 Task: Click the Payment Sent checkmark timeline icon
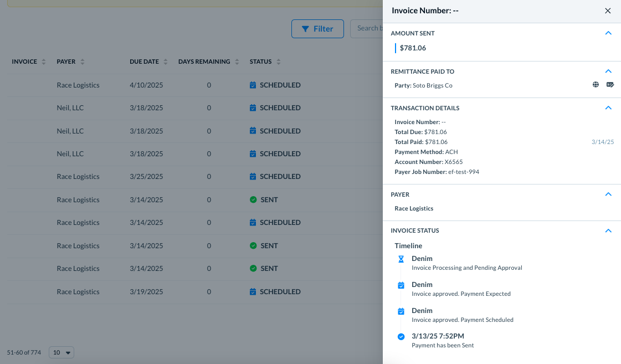(401, 336)
